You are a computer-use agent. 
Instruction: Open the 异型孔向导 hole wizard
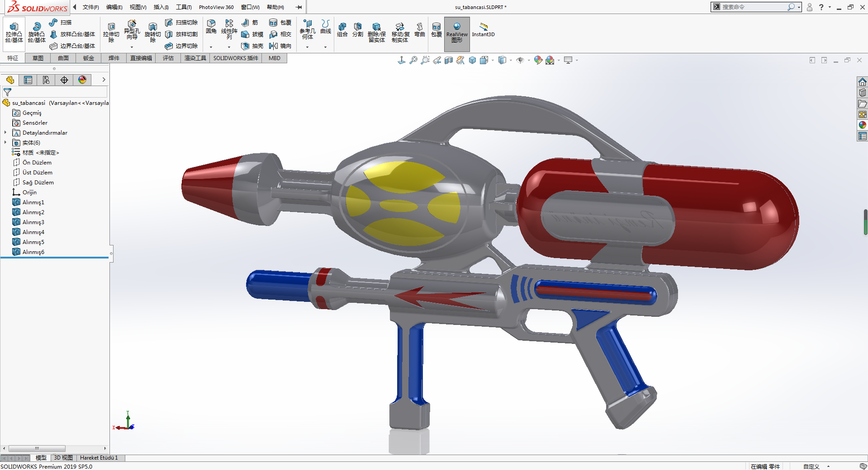pos(132,30)
